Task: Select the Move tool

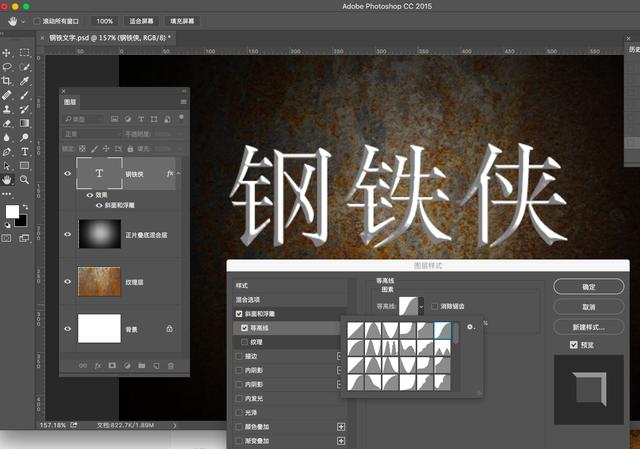Action: coord(7,53)
